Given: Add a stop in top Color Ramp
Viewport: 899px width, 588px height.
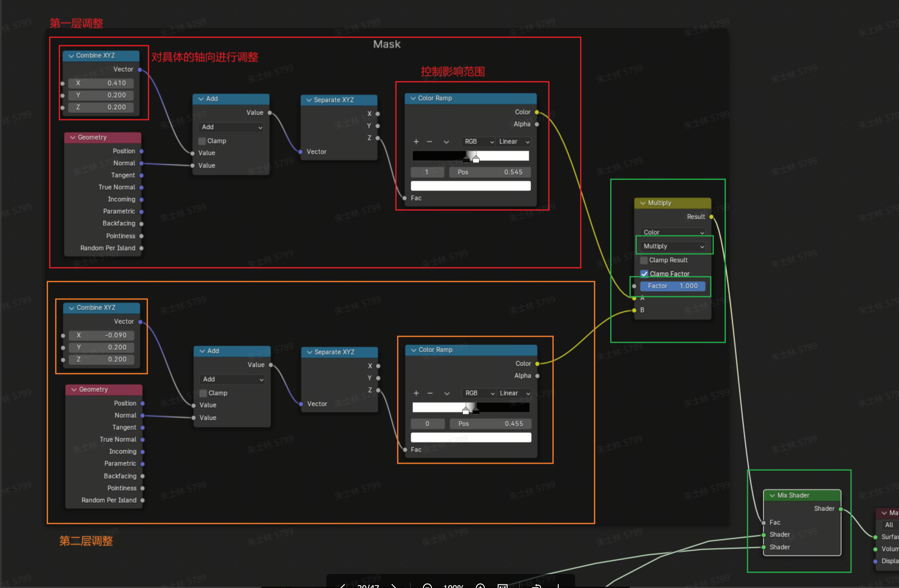Looking at the screenshot, I should 416,142.
